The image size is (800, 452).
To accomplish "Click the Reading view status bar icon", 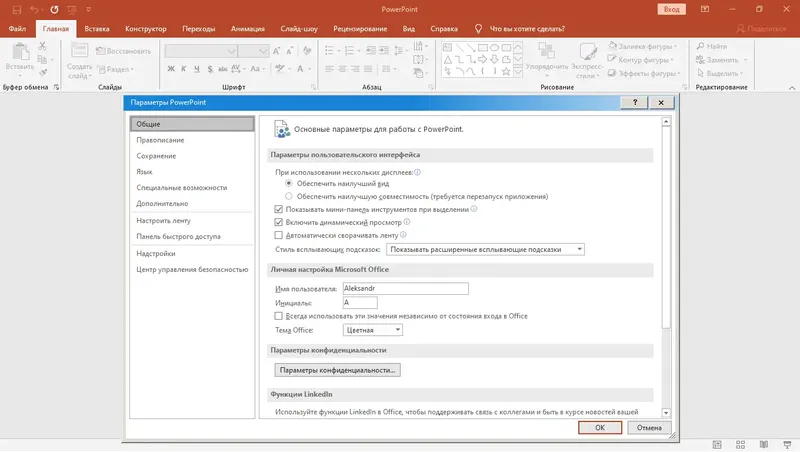I will (x=764, y=445).
